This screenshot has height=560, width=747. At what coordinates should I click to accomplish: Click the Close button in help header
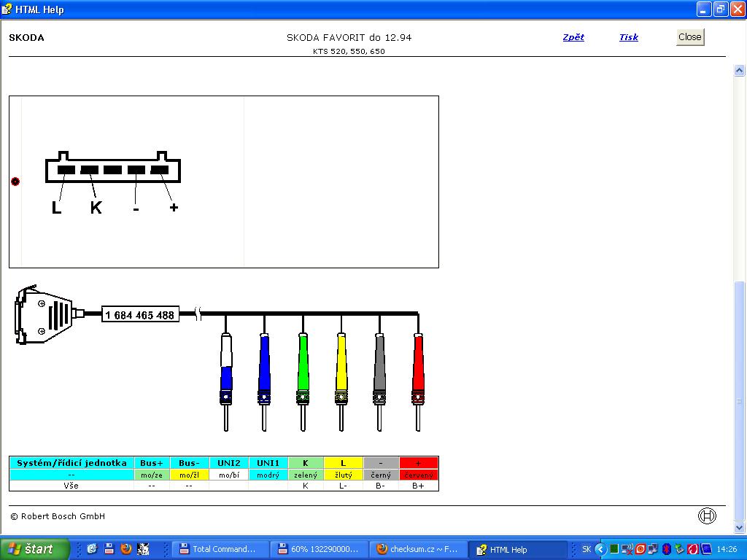[690, 37]
